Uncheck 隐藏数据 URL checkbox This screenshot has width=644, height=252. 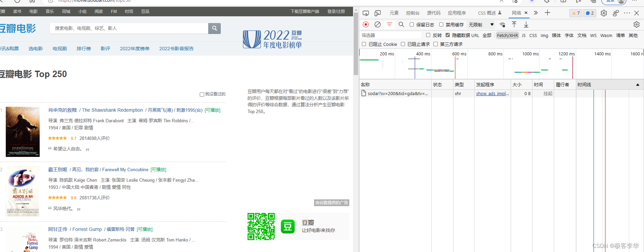coord(448,35)
